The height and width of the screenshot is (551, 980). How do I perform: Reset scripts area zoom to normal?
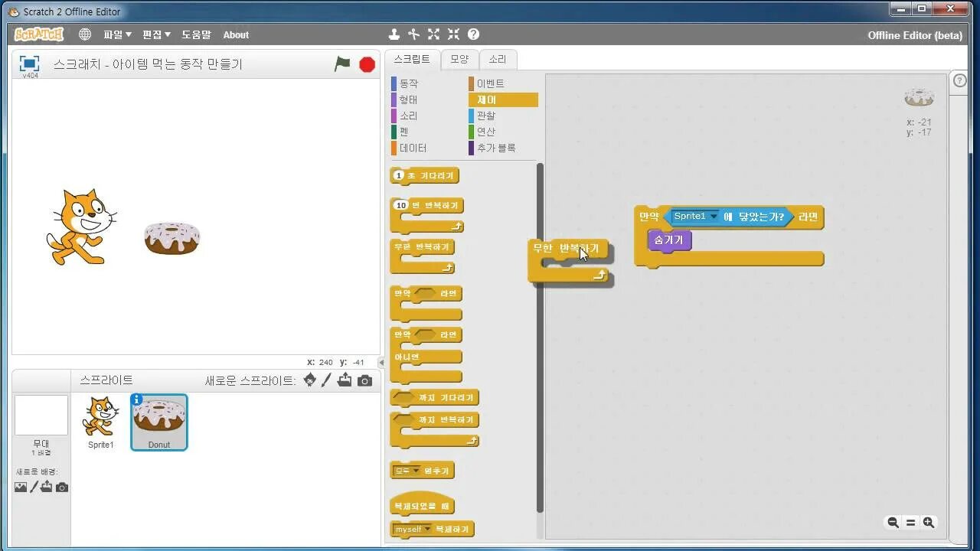click(910, 523)
